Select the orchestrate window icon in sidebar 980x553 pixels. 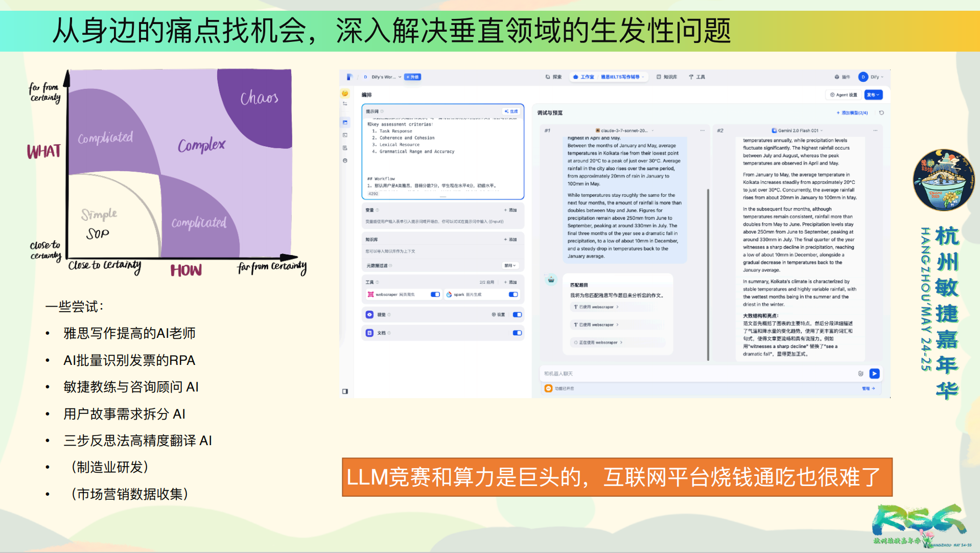[345, 123]
